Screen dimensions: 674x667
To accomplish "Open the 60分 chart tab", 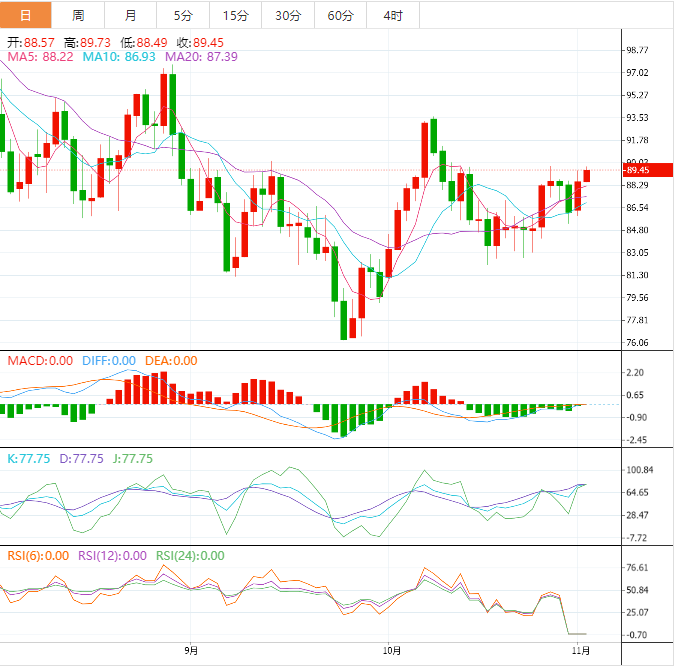I will point(340,15).
